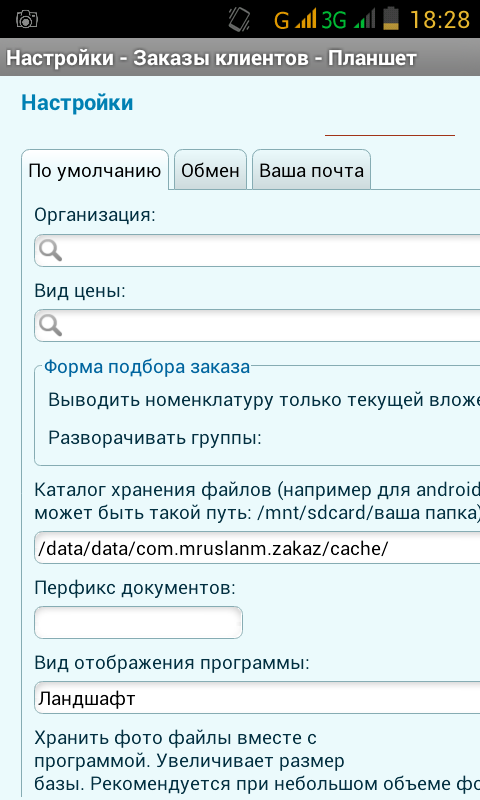Screen dimensions: 480x800
Task: Tap the G network signal indicator
Action: point(295,20)
